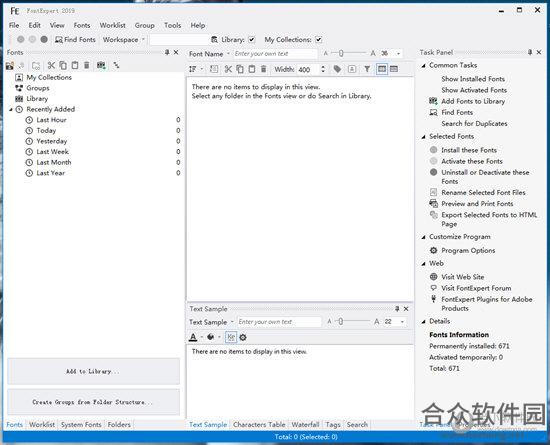This screenshot has width=550, height=445.
Task: Click Preview and Print Fonts link
Action: 477,204
